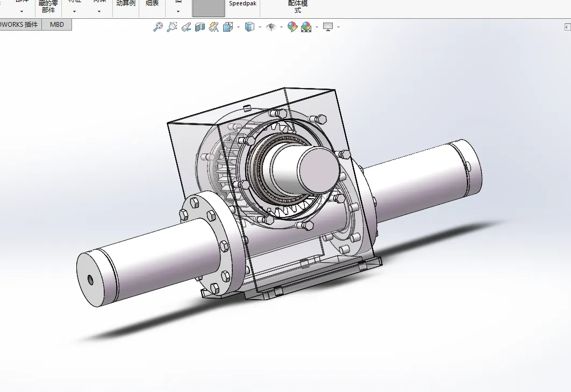Expand the task pane collapse arrow at right edge
571x392 pixels.
(567, 27)
